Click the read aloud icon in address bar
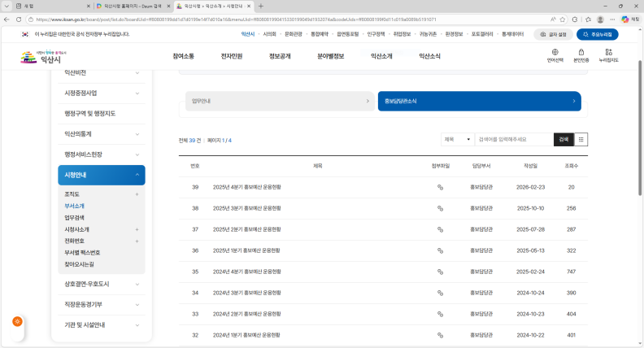Screen dimensions: 644x348 [x=553, y=20]
